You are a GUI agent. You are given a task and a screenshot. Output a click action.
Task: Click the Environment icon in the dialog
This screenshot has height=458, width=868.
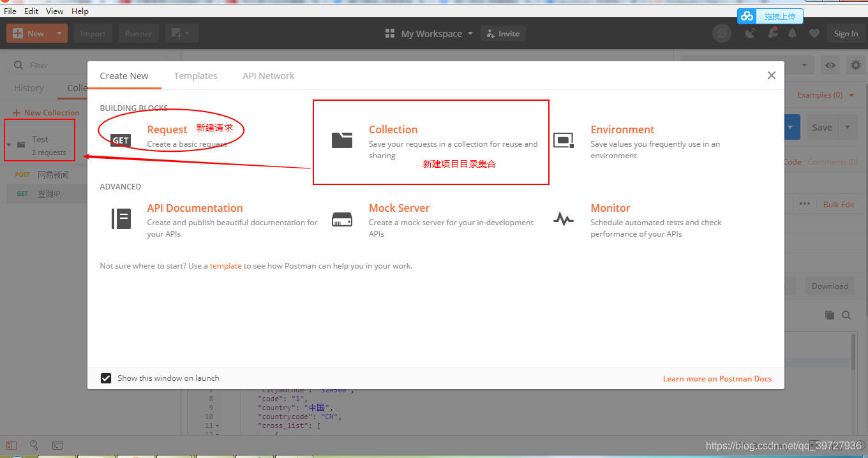563,140
